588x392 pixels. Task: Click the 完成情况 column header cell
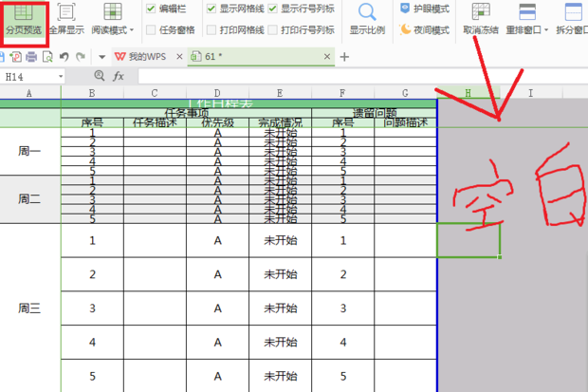(280, 122)
